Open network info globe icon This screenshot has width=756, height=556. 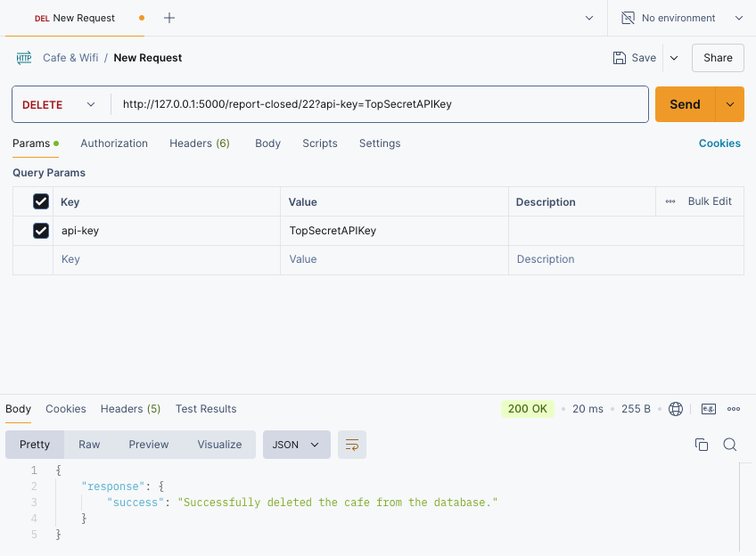point(676,409)
